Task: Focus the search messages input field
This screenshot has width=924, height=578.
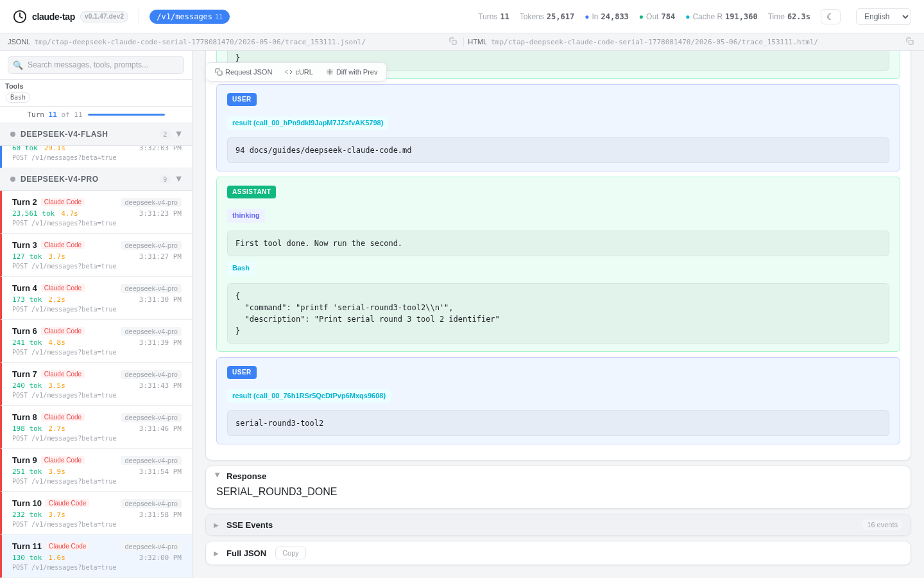Action: [96, 65]
